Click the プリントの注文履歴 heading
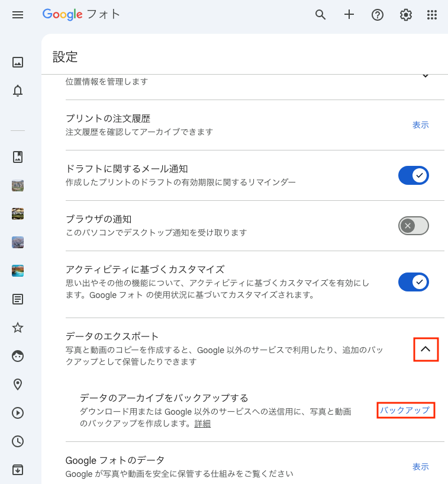Viewport: 448px width, 484px height. click(x=108, y=118)
